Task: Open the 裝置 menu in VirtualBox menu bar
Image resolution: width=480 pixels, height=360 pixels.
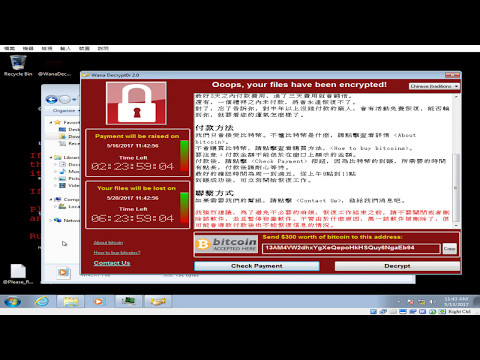Action: click(x=84, y=48)
